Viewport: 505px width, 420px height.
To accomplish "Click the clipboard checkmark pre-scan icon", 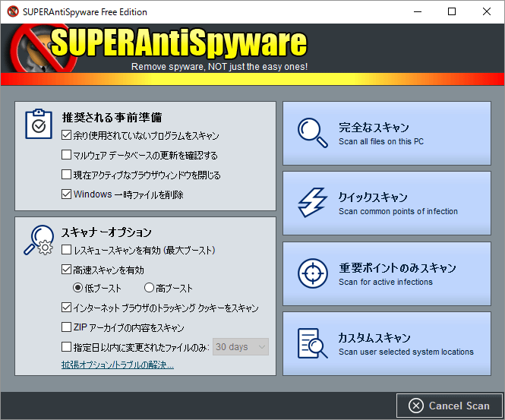I will pos(39,124).
